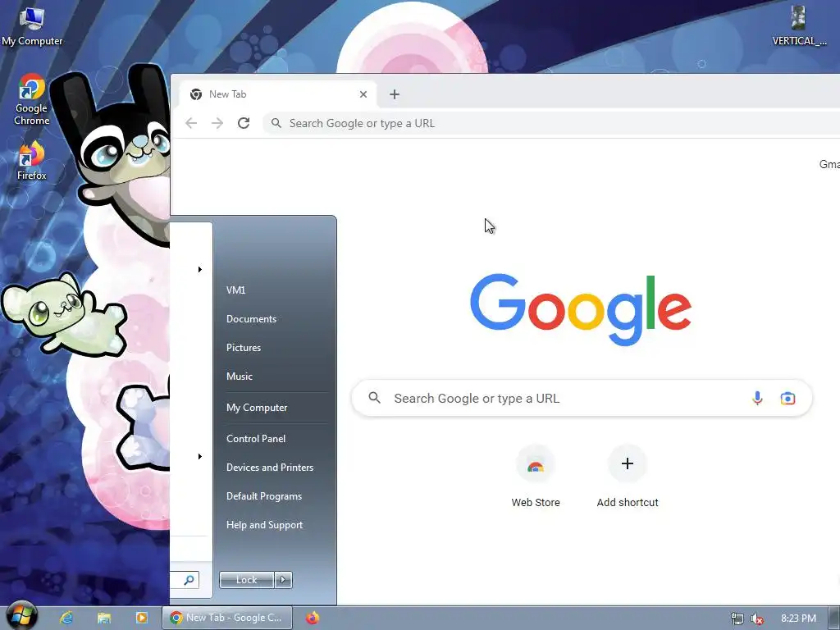Open the VERTICAL_ desktop file icon
The image size is (840, 630).
(x=799, y=25)
